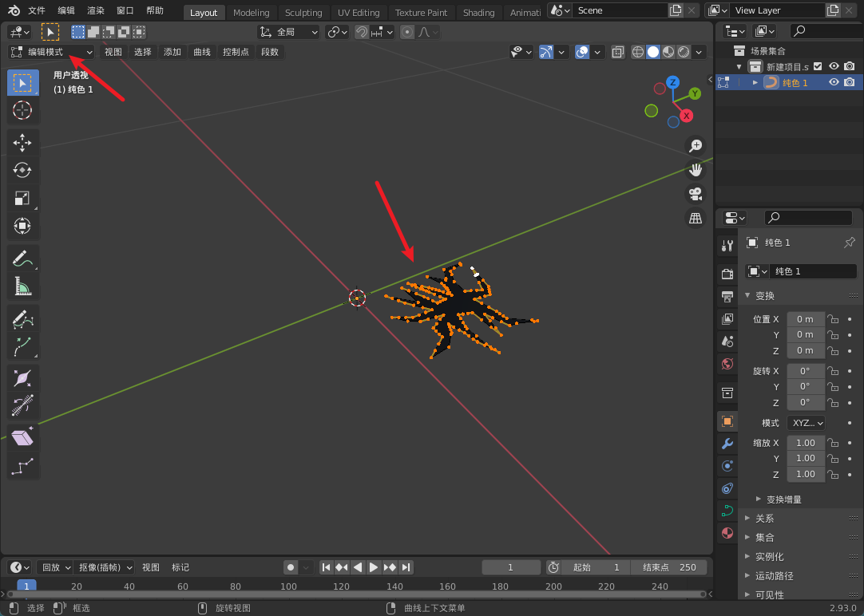Click the 结束点 250 frame field
Viewport: 864px width, 616px height.
(668, 567)
